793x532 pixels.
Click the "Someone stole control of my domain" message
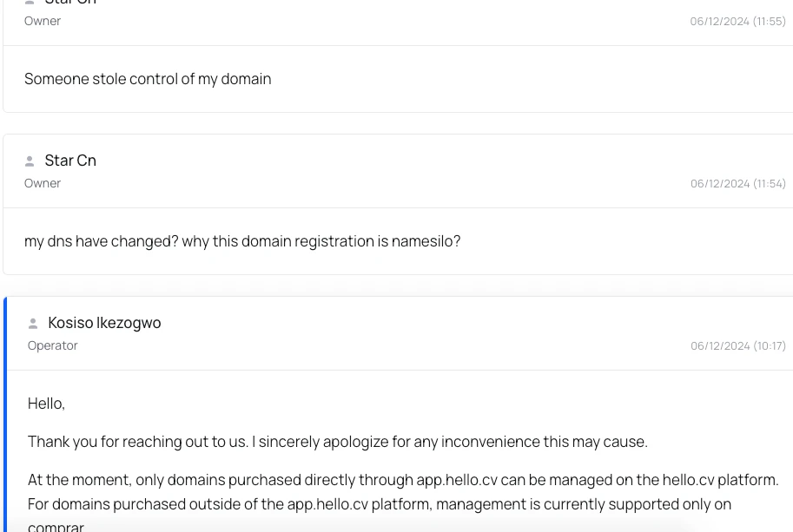[x=148, y=79]
